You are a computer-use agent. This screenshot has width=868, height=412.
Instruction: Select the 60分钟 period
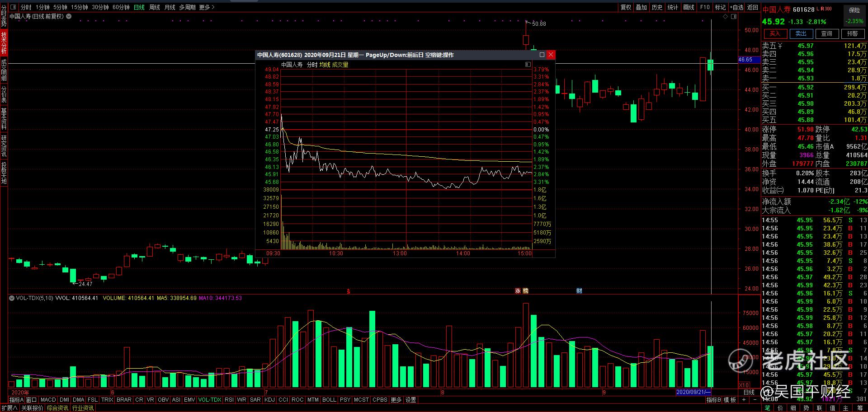[x=121, y=7]
